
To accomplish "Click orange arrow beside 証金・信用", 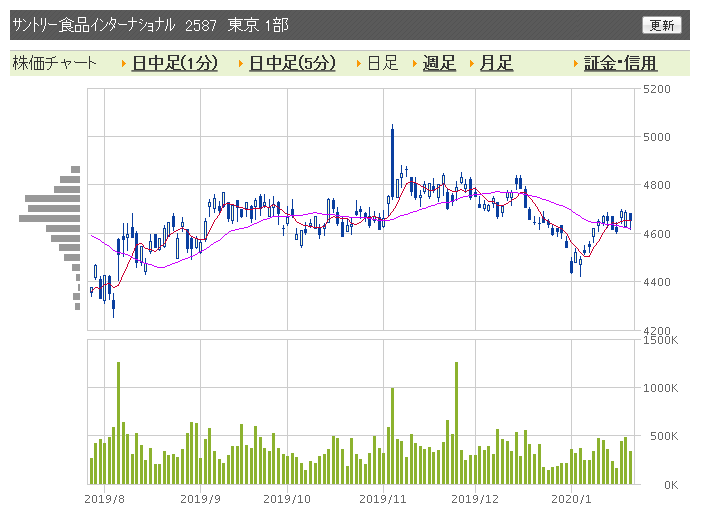I will pyautogui.click(x=576, y=64).
